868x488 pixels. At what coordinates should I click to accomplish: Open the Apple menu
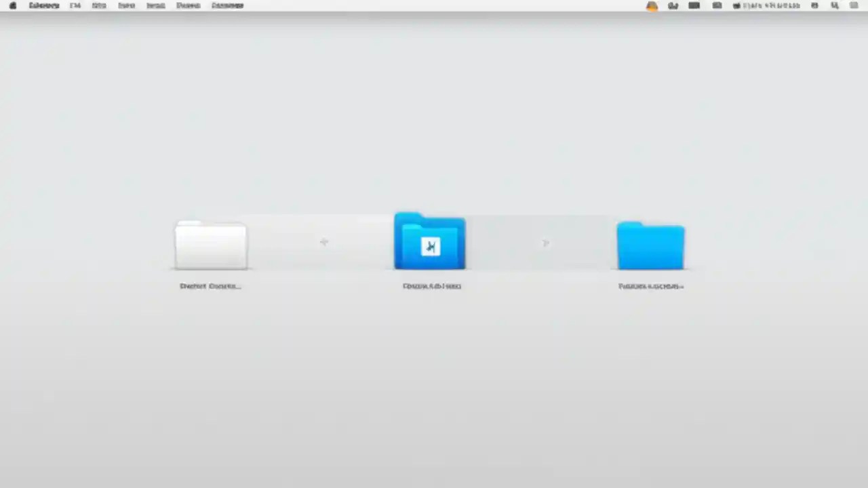click(12, 5)
